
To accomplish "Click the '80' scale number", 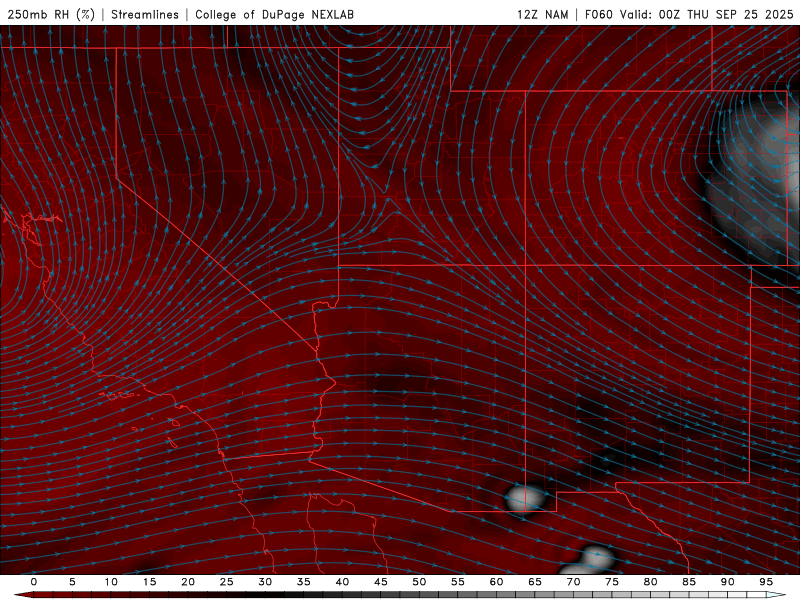I will click(650, 582).
